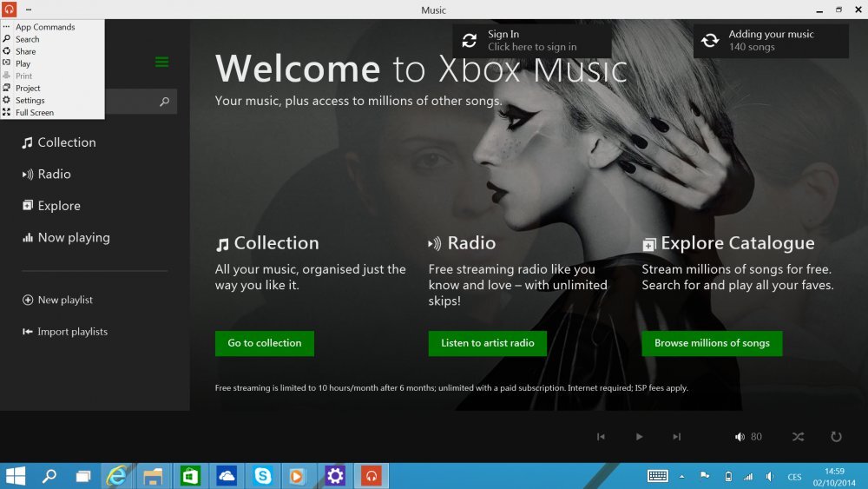Open the orange media player taskbar icon
This screenshot has height=489, width=868.
tap(297, 476)
